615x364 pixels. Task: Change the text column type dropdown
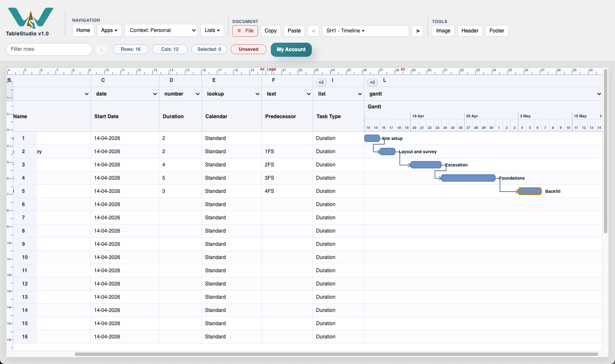coord(287,94)
